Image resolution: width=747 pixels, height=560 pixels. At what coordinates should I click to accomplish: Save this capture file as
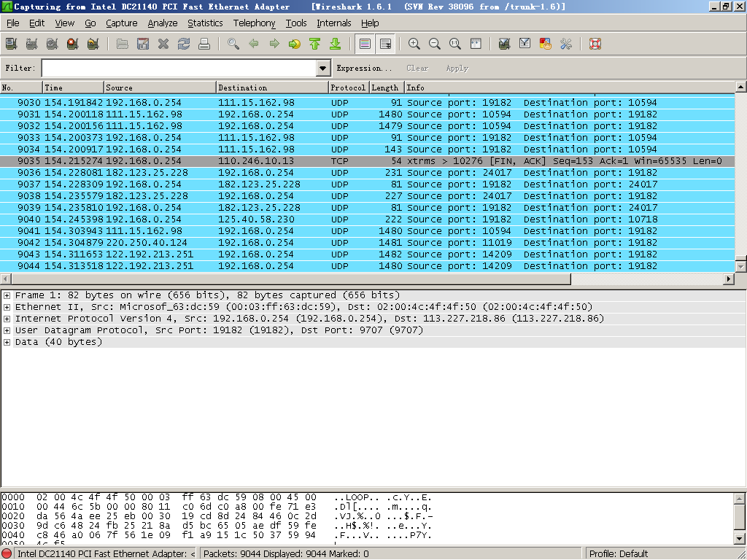pyautogui.click(x=143, y=44)
